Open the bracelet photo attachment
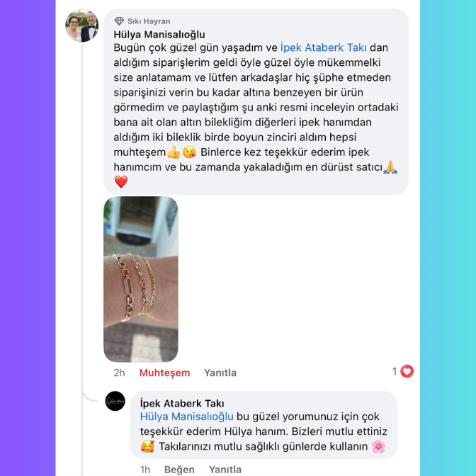 click(x=141, y=279)
